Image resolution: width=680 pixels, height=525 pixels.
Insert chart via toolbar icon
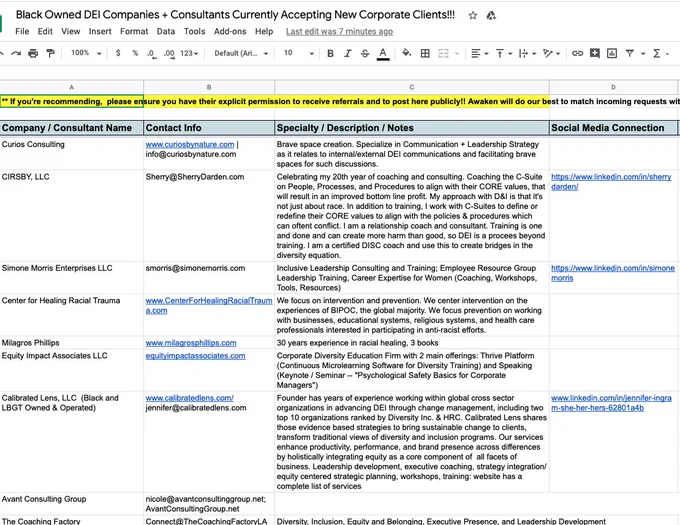coord(612,53)
